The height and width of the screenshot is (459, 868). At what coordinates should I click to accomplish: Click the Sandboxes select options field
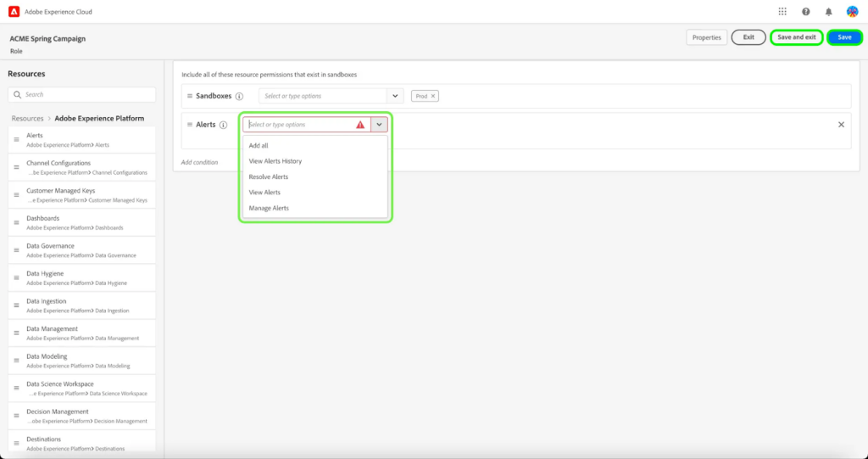[x=323, y=96]
